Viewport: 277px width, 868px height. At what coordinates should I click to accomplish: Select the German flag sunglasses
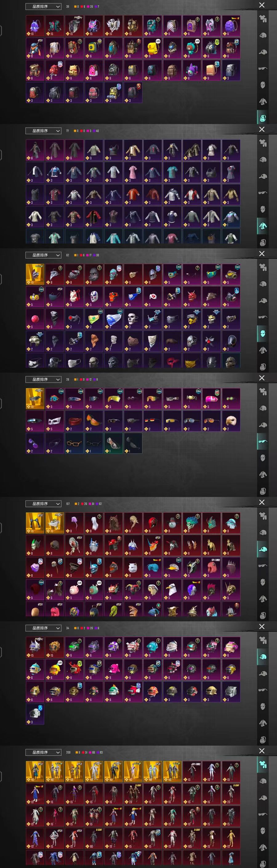tap(152, 421)
